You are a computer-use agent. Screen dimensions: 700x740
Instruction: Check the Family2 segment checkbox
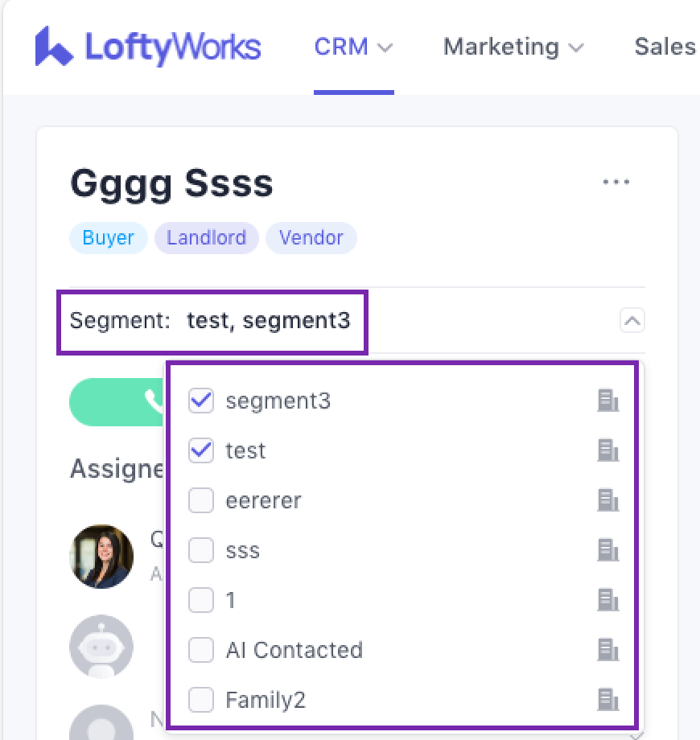[x=201, y=700]
